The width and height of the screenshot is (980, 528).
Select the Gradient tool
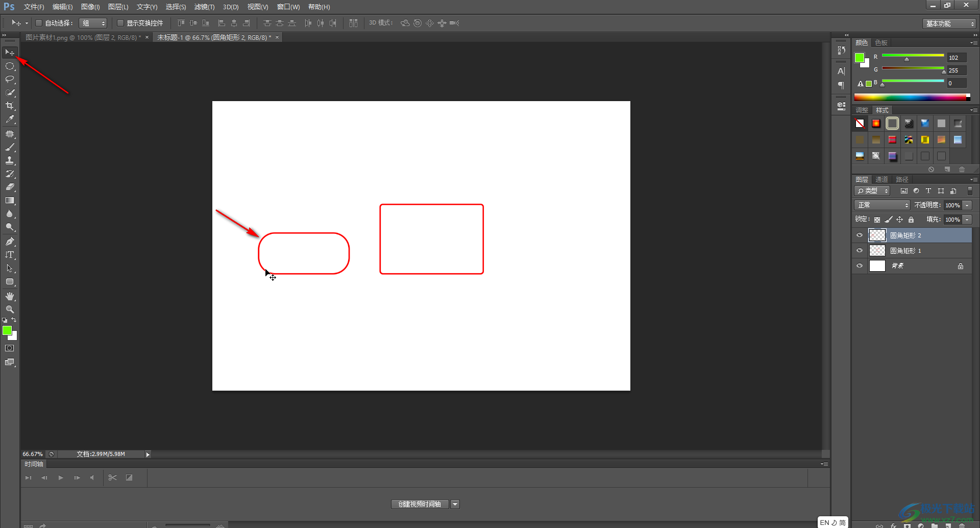coord(10,200)
